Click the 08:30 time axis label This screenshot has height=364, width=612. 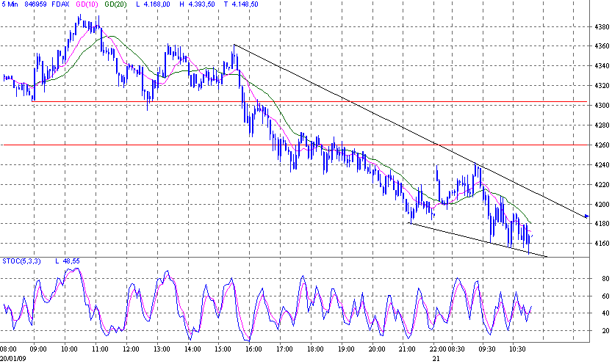[x=456, y=349]
